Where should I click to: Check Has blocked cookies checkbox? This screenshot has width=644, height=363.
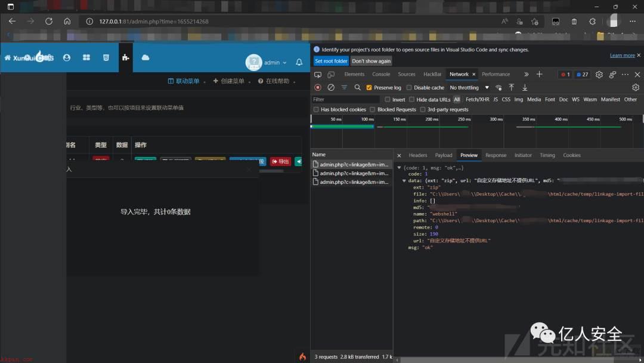pos(316,110)
